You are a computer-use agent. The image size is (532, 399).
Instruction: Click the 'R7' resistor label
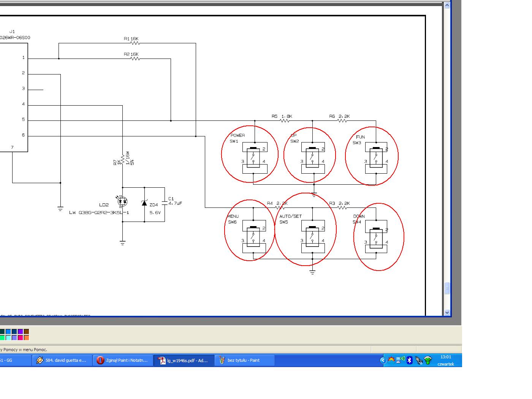pos(116,162)
